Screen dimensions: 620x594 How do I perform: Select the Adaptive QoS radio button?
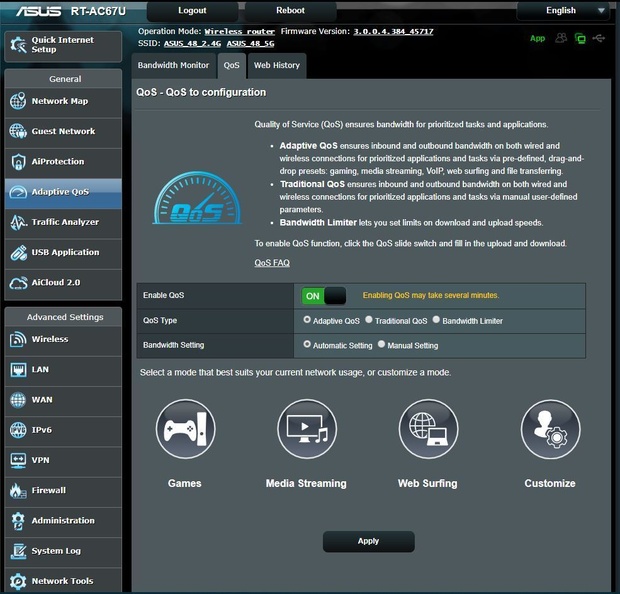point(307,320)
